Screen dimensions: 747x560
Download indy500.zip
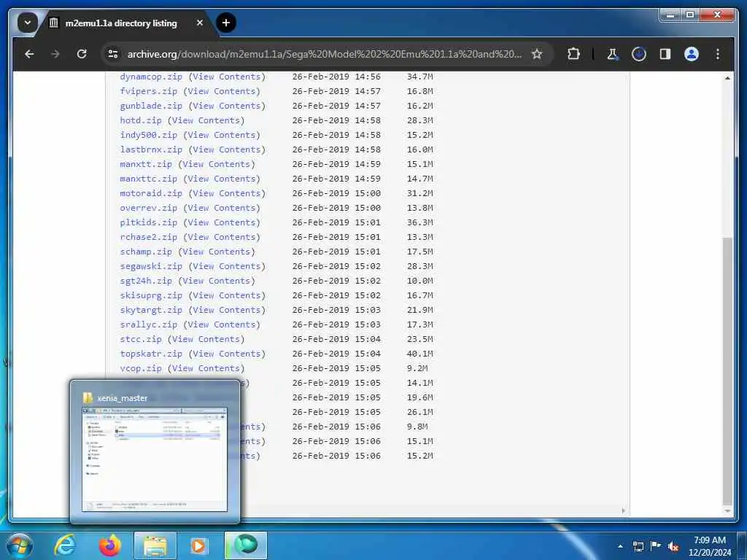(148, 135)
